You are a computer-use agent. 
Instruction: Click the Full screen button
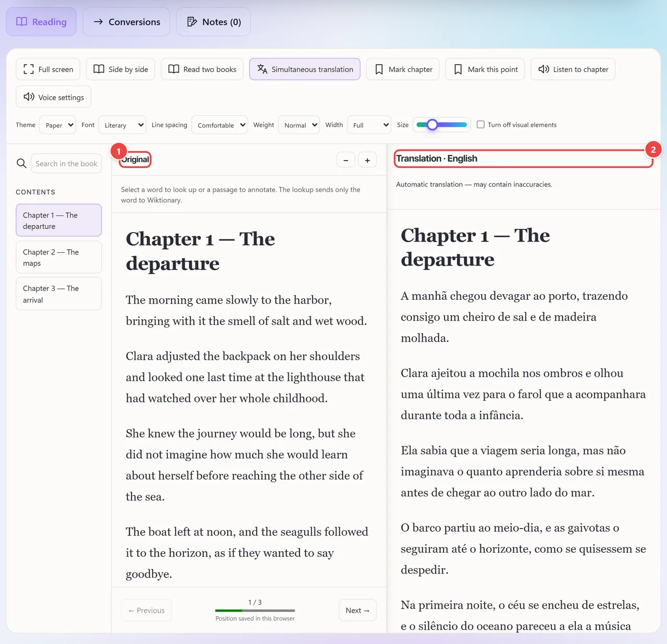[x=48, y=69]
